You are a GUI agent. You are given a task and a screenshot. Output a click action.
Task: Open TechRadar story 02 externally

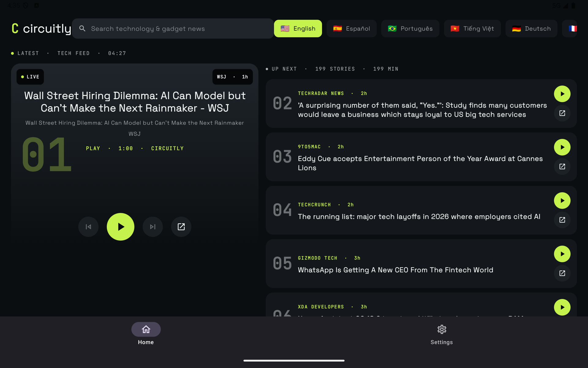click(x=562, y=113)
